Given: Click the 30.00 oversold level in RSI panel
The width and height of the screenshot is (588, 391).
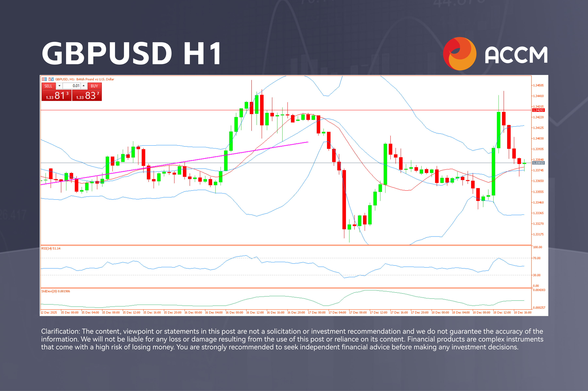Looking at the screenshot, I should click(537, 275).
